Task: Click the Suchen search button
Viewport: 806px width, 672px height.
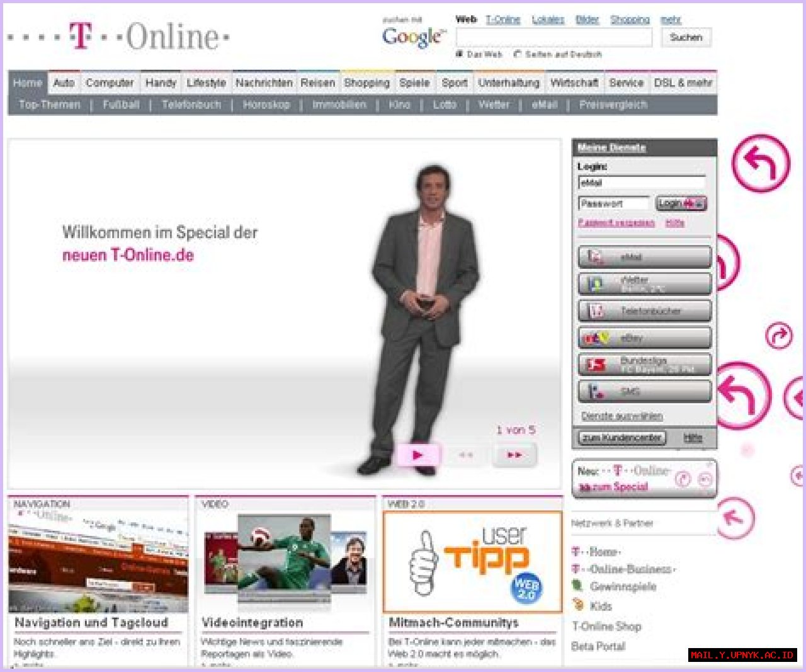Action: point(686,38)
